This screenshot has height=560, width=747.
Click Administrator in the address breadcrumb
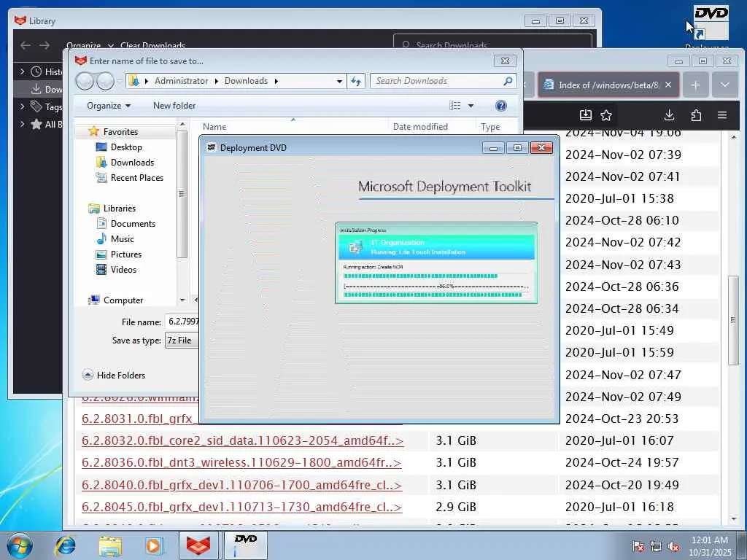click(x=181, y=81)
